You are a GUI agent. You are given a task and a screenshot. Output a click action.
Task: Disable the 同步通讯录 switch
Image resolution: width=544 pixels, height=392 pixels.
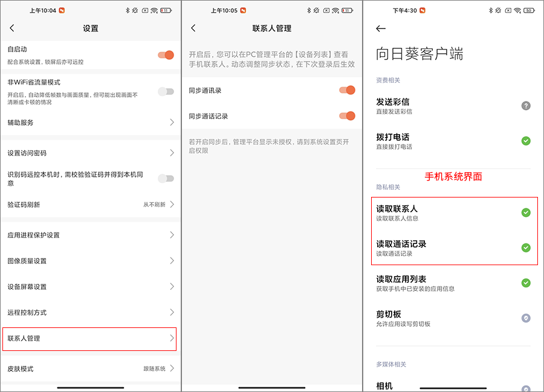(x=347, y=90)
